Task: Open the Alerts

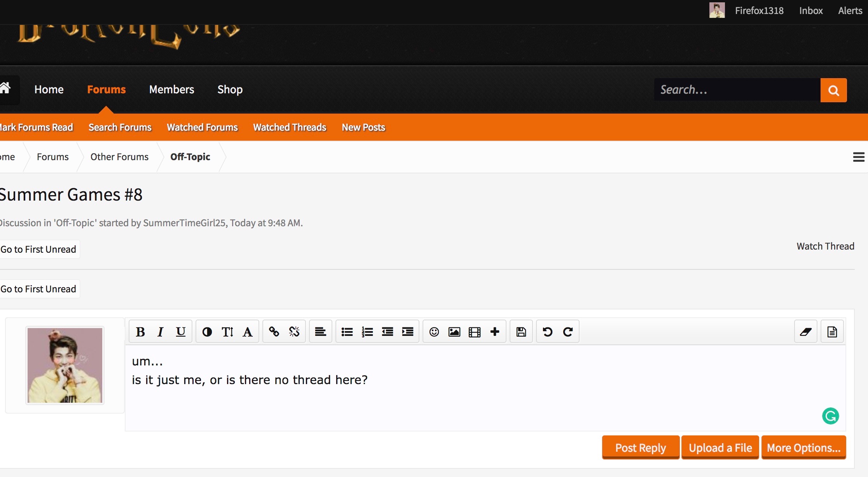Action: 850,10
